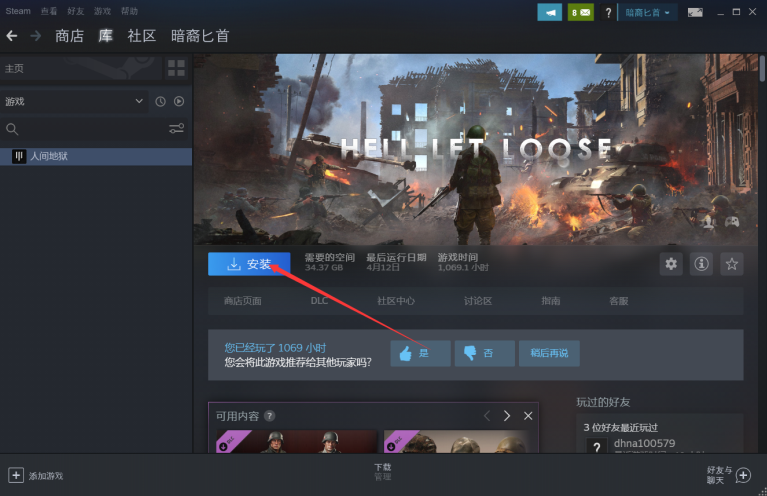Viewport: 767px width, 496px height.
Task: Click the library search field
Action: click(x=93, y=129)
